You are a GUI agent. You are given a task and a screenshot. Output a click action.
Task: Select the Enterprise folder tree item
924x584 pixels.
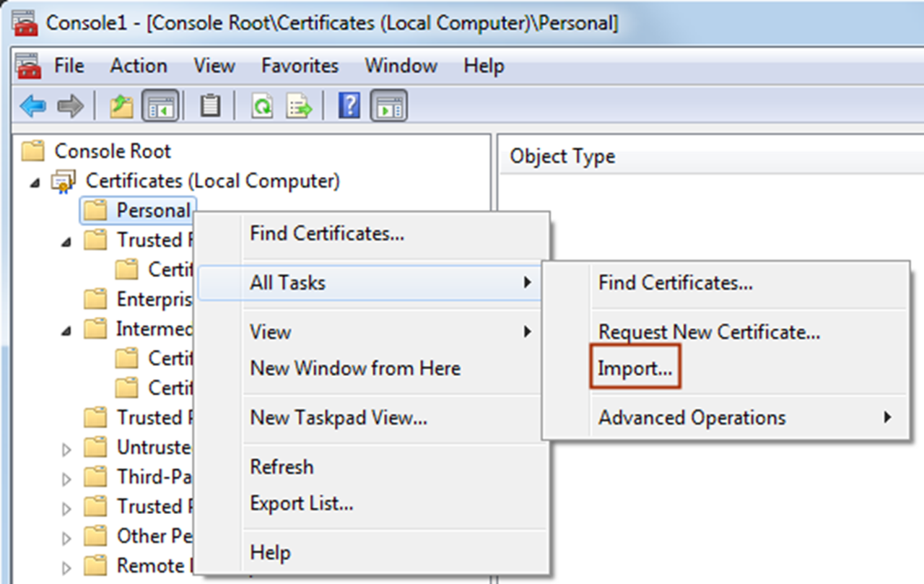point(155,299)
